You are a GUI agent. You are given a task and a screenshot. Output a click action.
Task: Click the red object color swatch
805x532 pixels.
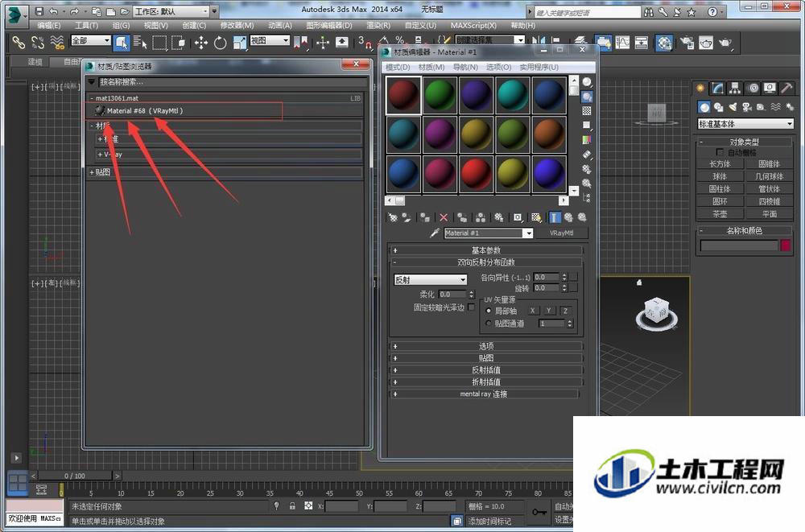pyautogui.click(x=786, y=245)
